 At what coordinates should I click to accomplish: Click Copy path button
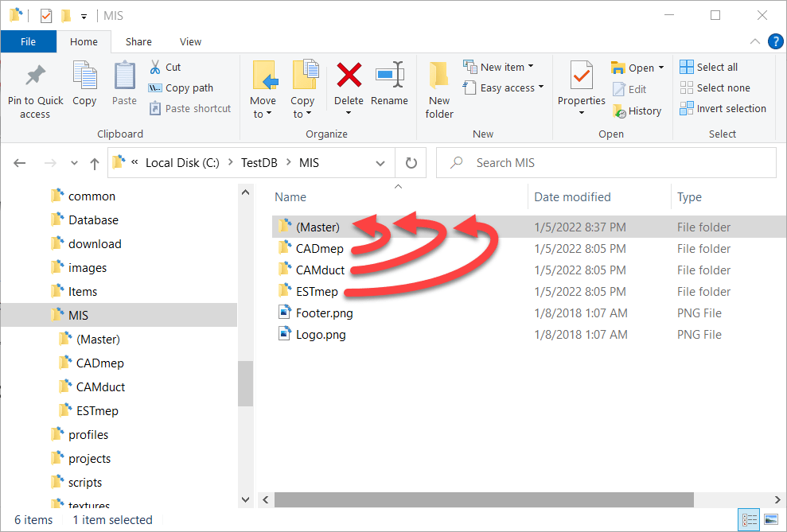[x=181, y=88]
